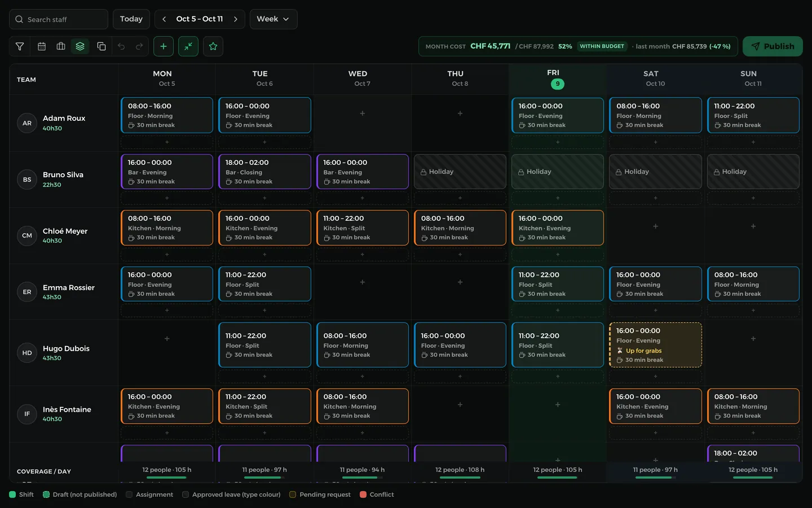The width and height of the screenshot is (812, 508).
Task: Click the Conflict red legend swatch
Action: click(363, 494)
